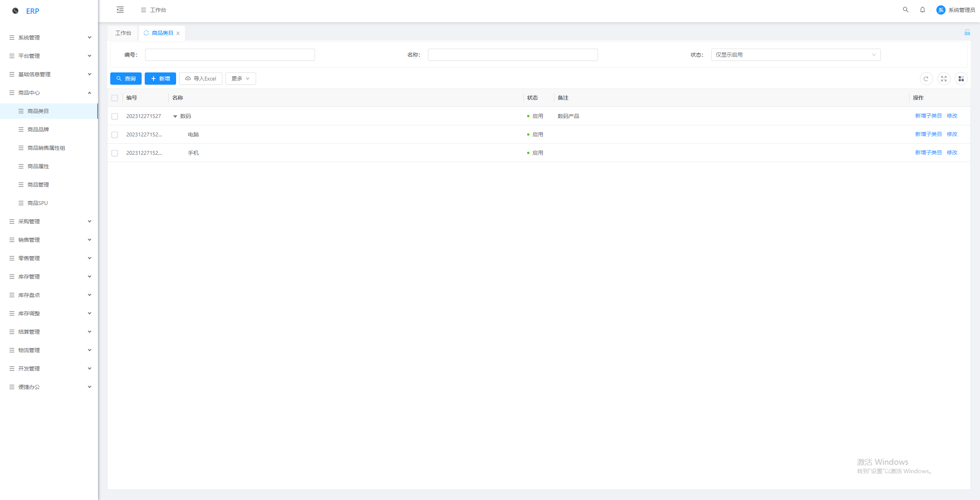980x500 pixels.
Task: Click the menu icon beside 平台管理
Action: (12, 56)
